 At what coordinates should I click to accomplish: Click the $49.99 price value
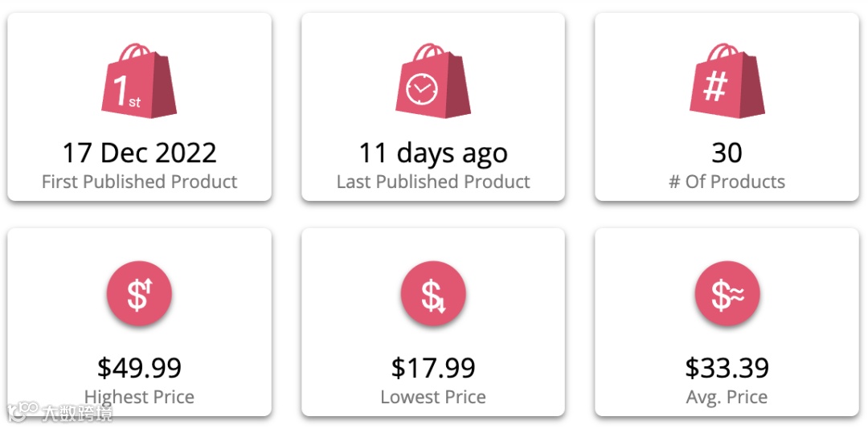[140, 368]
